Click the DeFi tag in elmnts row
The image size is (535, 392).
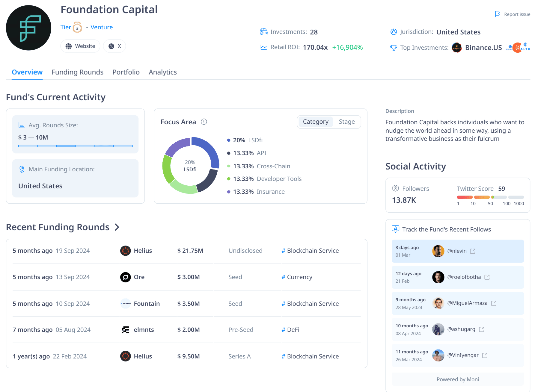[290, 330]
